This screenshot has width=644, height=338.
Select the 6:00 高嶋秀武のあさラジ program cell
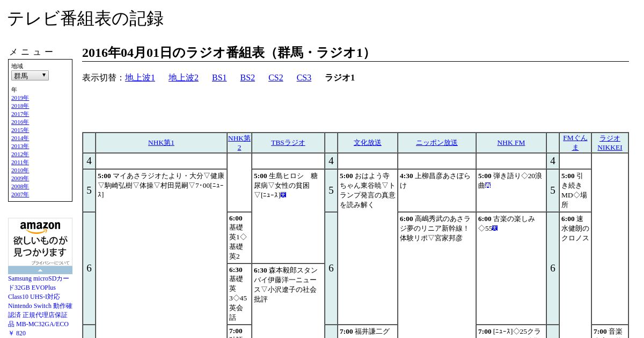click(437, 275)
